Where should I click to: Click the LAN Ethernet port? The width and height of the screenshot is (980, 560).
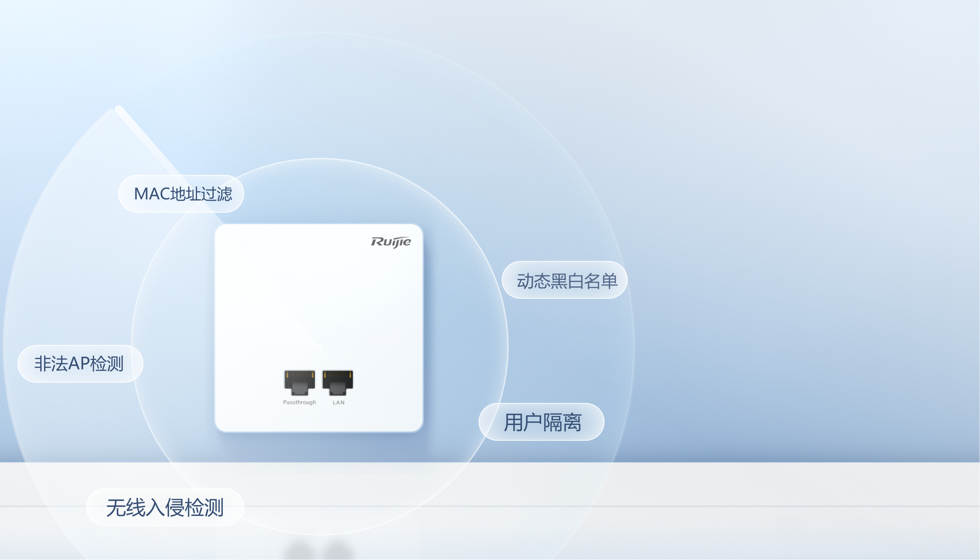(338, 383)
